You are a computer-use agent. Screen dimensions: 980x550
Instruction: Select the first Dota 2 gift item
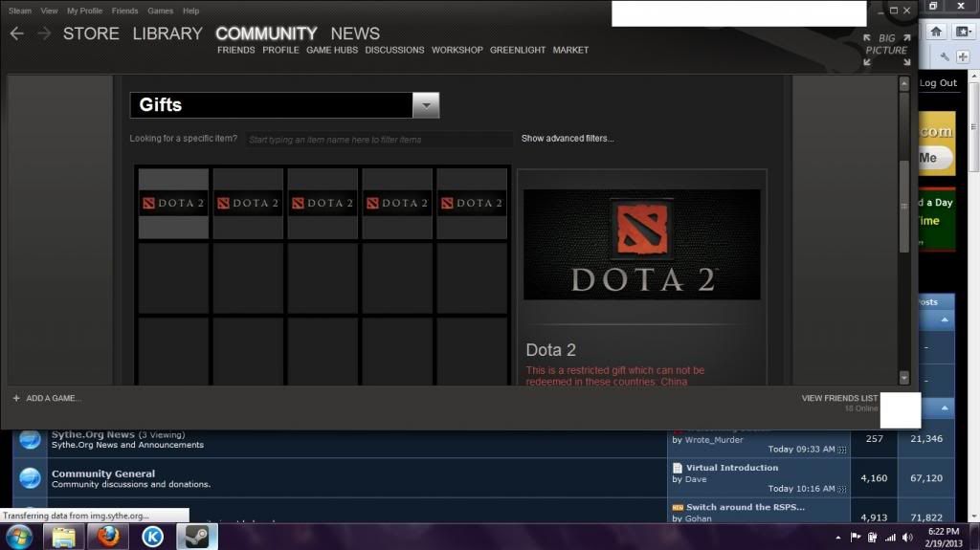click(x=173, y=203)
